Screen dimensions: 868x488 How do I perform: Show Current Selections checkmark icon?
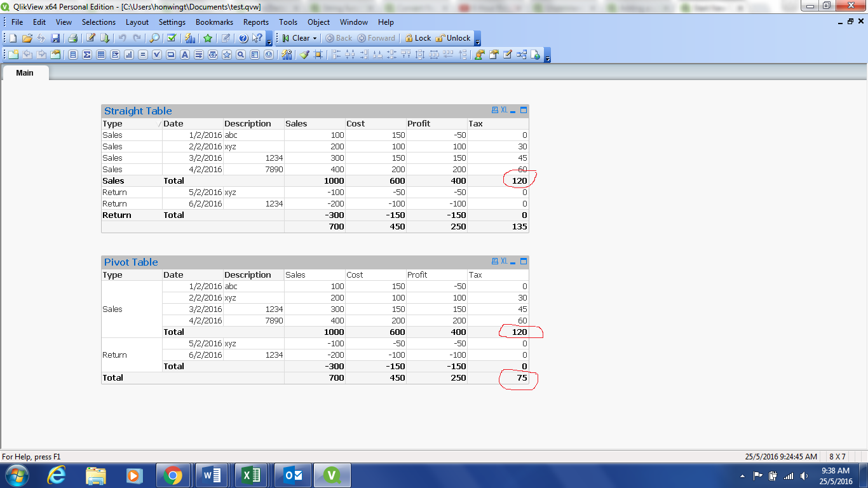tap(172, 38)
